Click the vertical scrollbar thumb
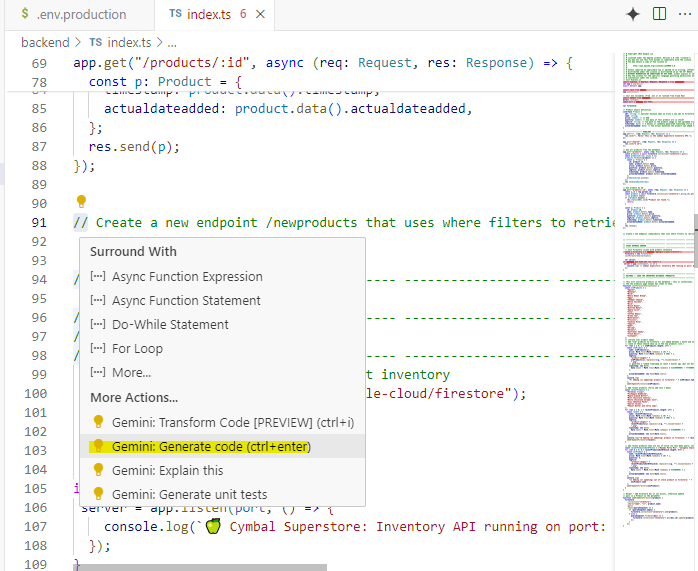698x571 pixels. pyautogui.click(x=696, y=239)
